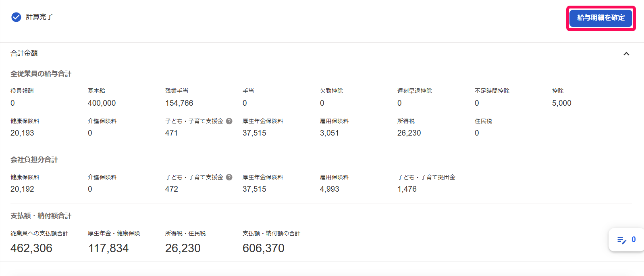The image size is (644, 276).
Task: Open help icon beside employee 子ども・子育て支援金
Action: point(229,121)
